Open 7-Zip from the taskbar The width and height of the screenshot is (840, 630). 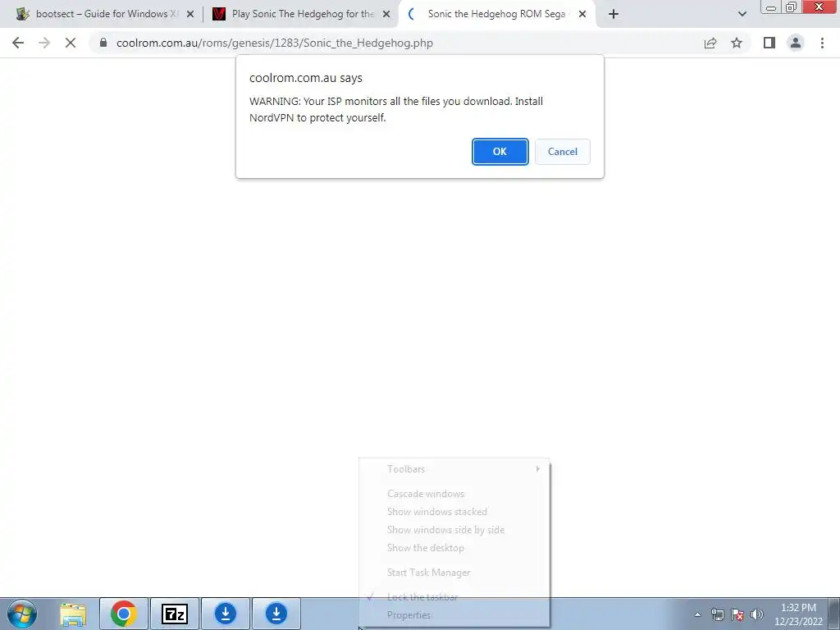(x=175, y=614)
